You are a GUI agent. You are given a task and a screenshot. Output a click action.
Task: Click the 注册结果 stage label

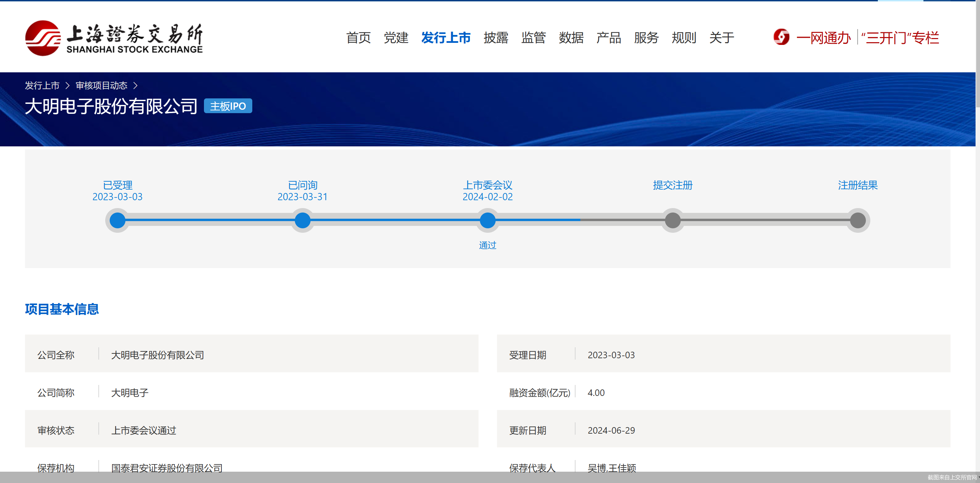click(858, 185)
